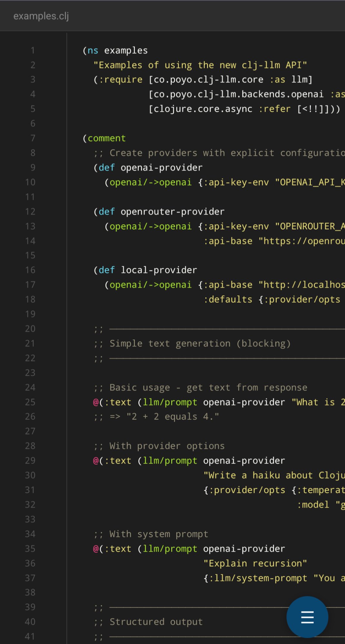Click 'local-provider' definition name

pyautogui.click(x=159, y=270)
